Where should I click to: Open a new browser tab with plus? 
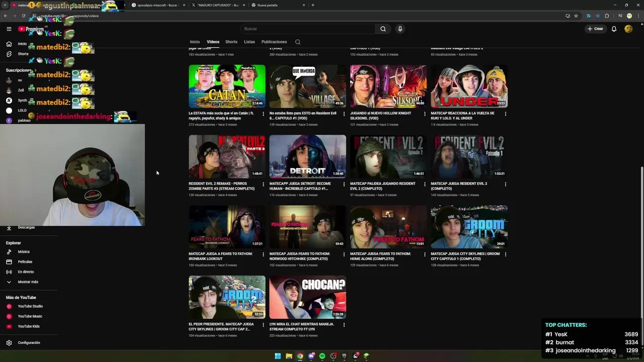313,5
